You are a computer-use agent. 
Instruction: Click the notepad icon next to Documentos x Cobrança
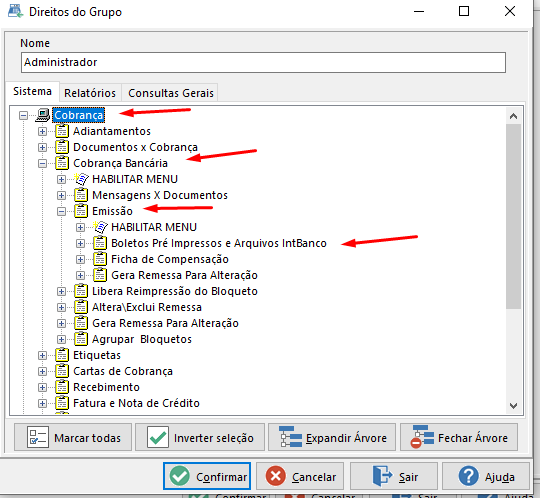tap(62, 147)
